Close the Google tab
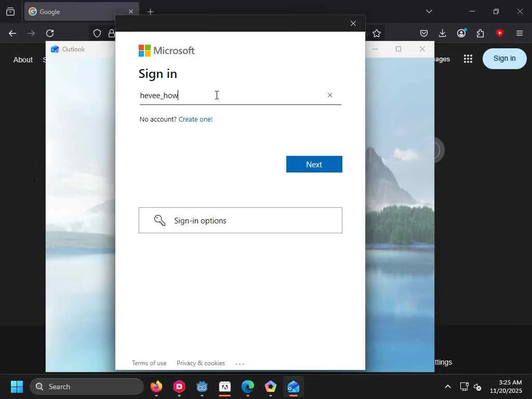This screenshot has height=399, width=532. [x=131, y=11]
